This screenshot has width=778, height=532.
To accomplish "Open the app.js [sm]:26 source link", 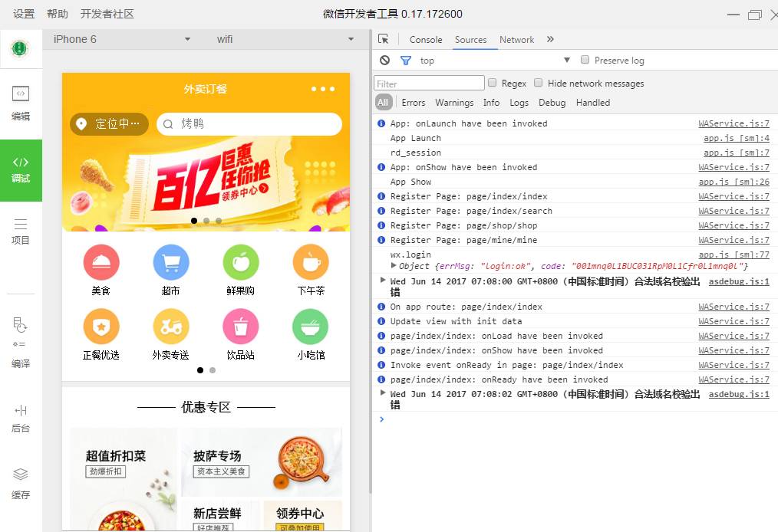I will [x=733, y=182].
